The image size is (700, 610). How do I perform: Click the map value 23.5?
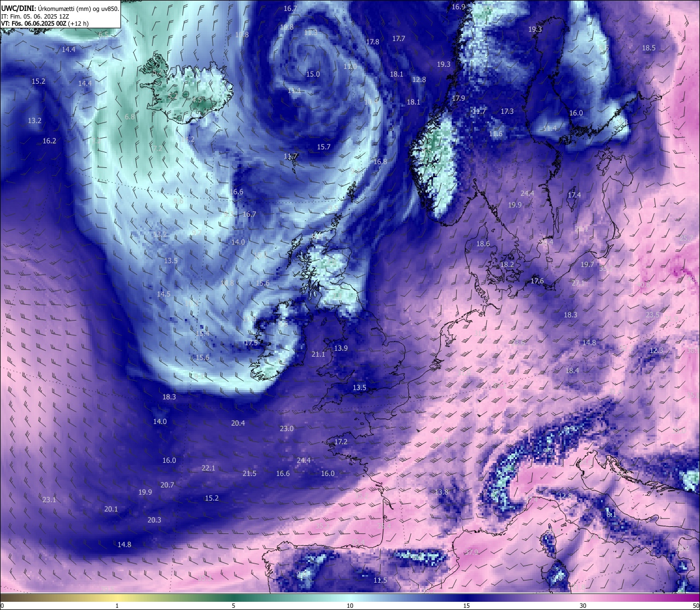pyautogui.click(x=652, y=315)
